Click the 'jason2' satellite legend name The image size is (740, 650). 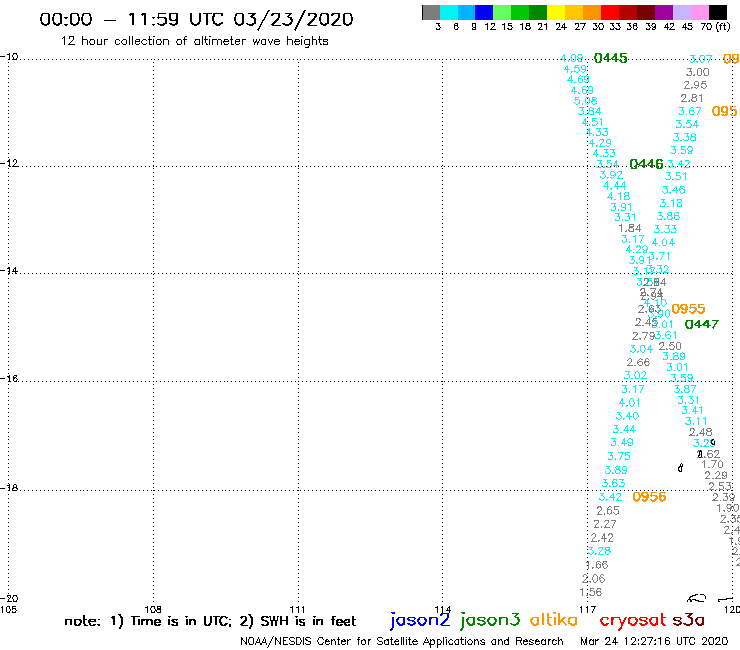pos(420,620)
